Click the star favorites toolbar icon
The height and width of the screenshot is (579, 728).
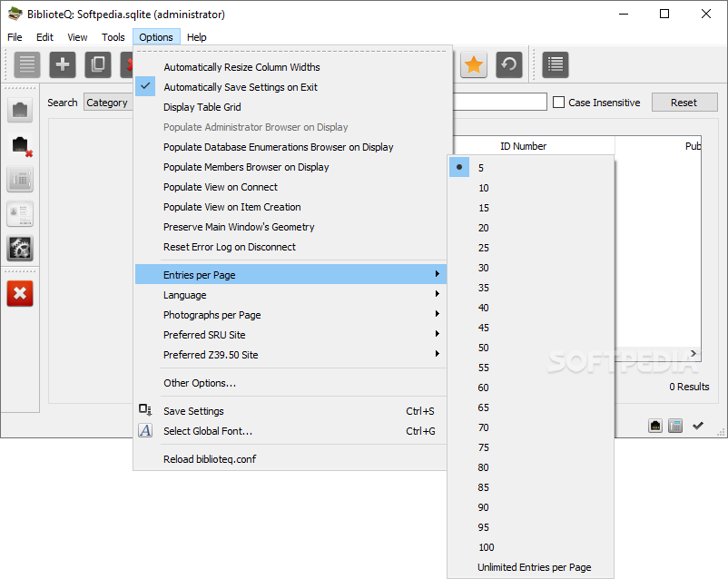coord(474,64)
